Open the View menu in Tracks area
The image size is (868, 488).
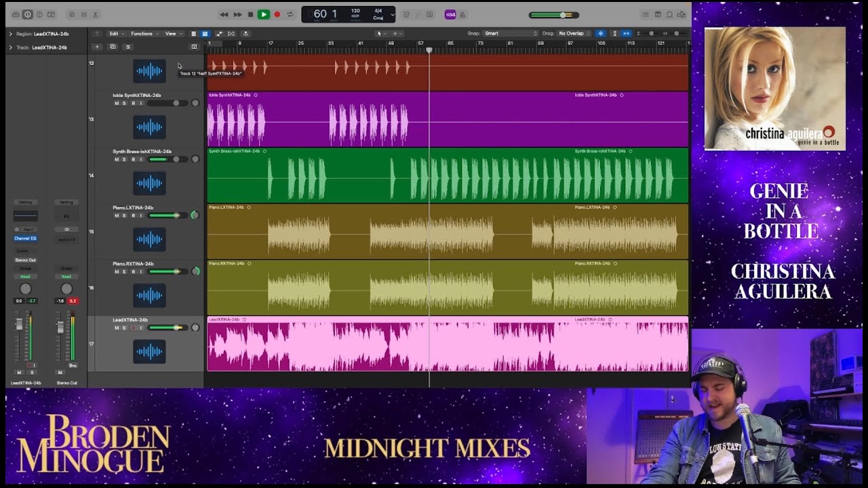[172, 33]
